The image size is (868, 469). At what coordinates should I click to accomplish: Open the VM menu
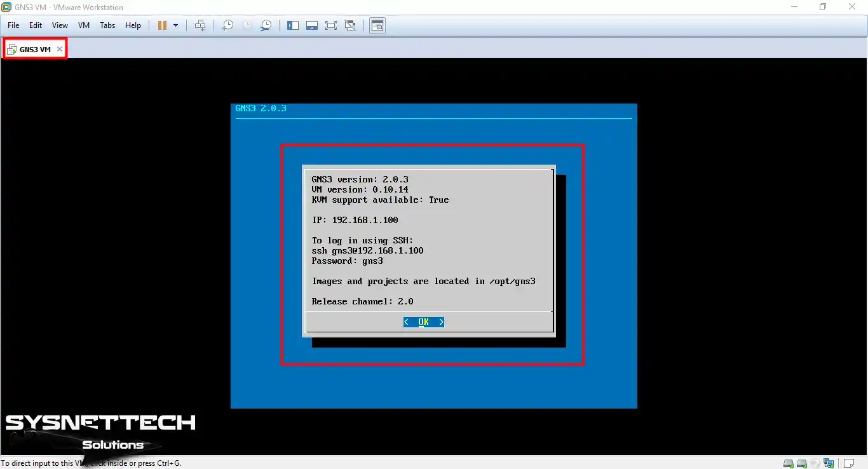84,25
